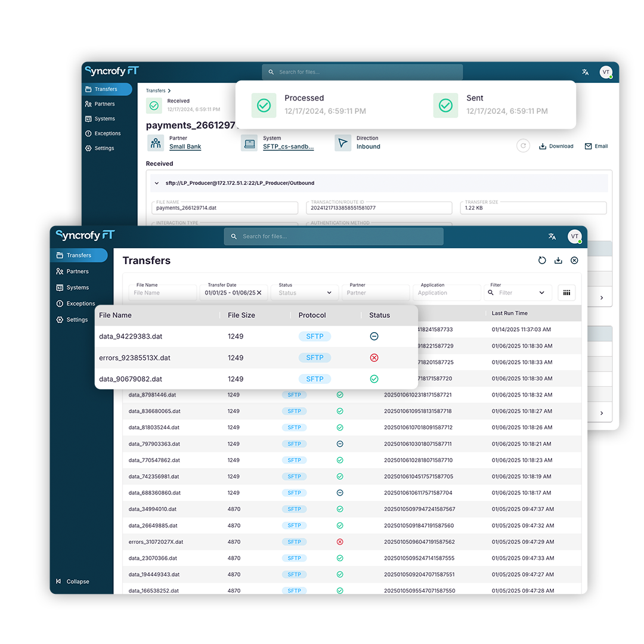Sort by Last Run Time column header

[510, 313]
